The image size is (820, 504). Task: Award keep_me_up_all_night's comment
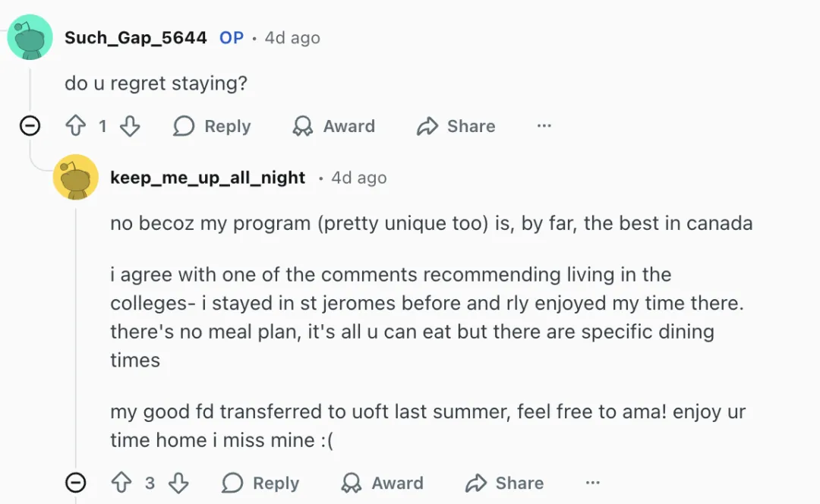(x=382, y=483)
